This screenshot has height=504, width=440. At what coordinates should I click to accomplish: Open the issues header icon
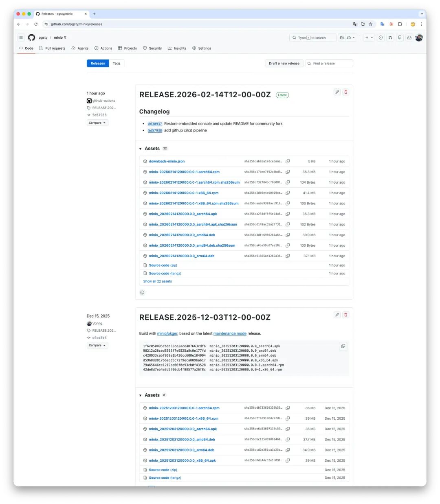(381, 37)
